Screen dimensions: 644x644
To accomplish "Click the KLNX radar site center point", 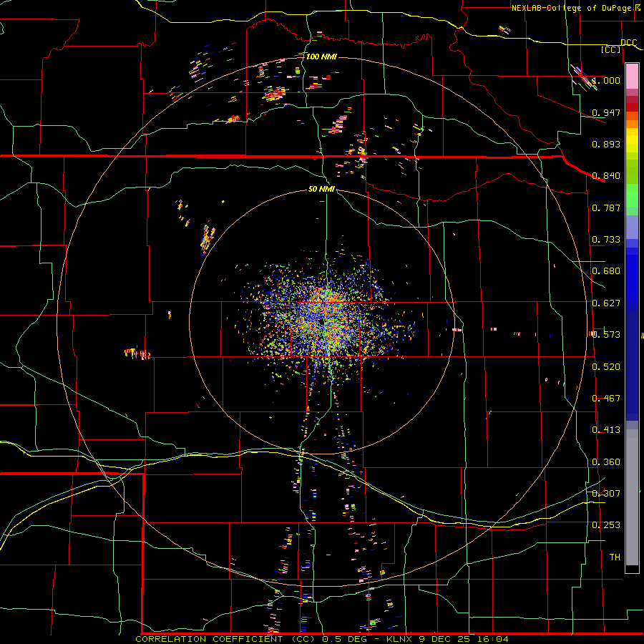I will 321,323.
